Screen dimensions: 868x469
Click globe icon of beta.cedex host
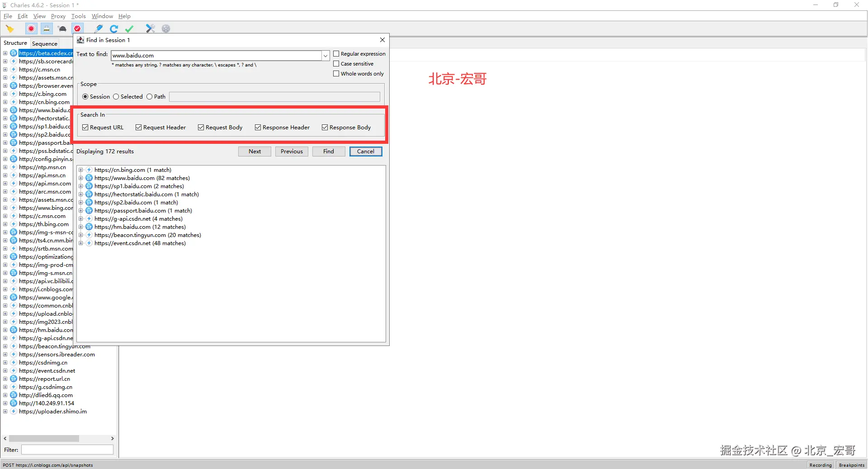(14, 53)
